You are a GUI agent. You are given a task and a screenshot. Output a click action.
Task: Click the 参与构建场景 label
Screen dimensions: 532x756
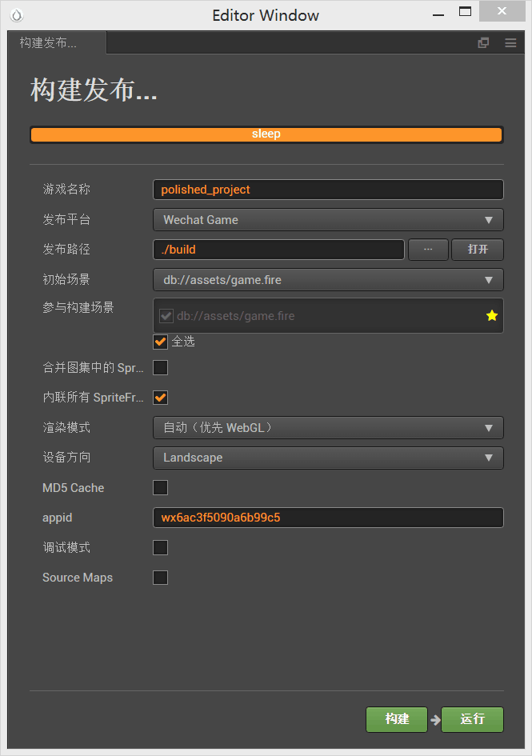click(78, 307)
